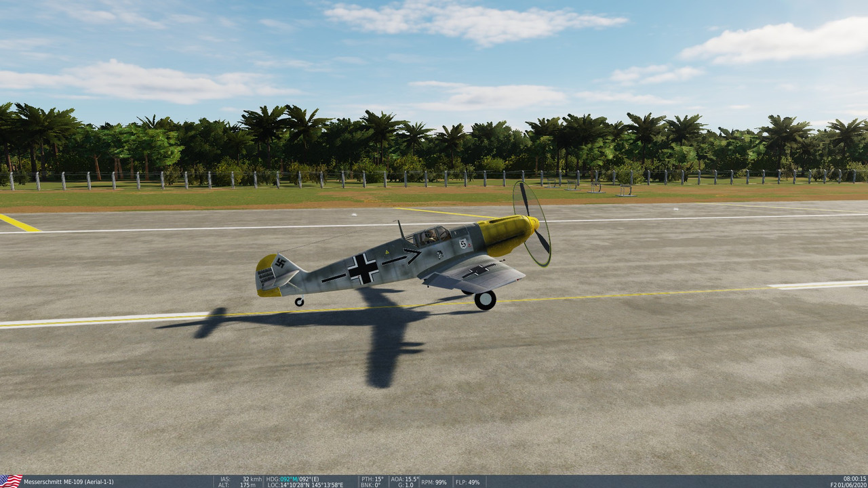
Task: Click the "Messerschmitt ME-109 (Aerial-1-1)" unit name
Action: pos(68,482)
